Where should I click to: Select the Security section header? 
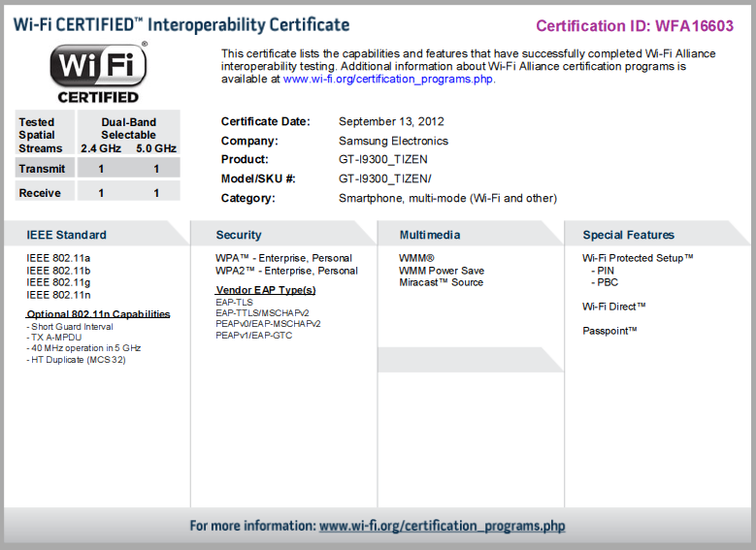click(239, 235)
